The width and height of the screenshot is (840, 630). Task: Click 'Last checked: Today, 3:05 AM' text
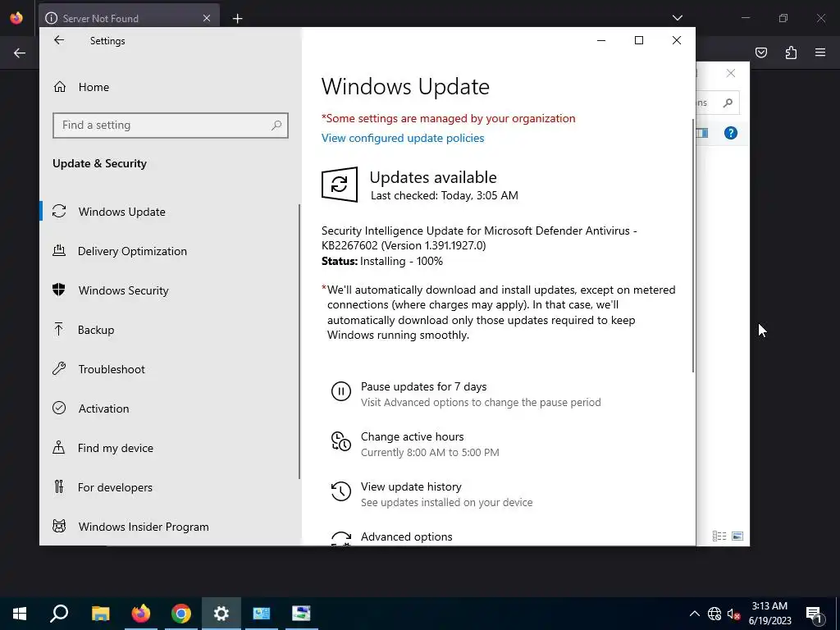[x=445, y=195]
